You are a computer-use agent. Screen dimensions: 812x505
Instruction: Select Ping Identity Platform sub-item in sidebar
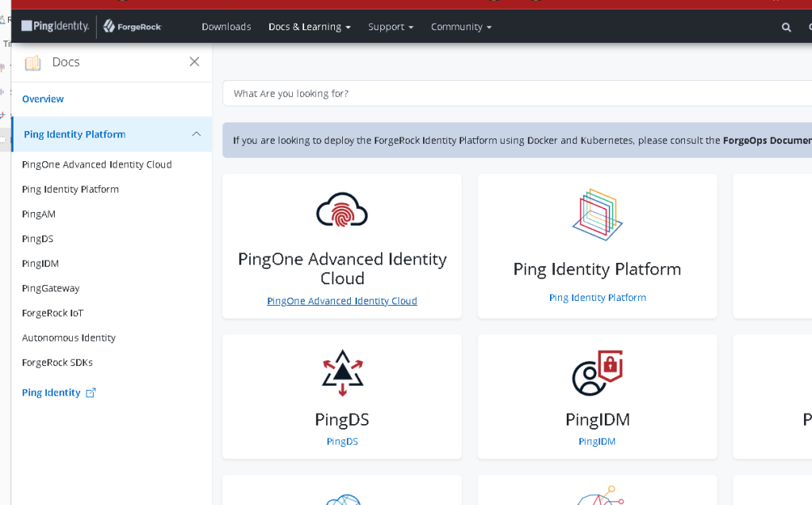coord(71,190)
